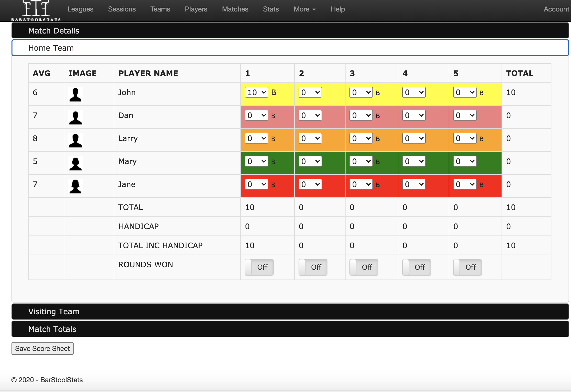Open Jane's round 5 score selector
The width and height of the screenshot is (571, 392).
464,184
